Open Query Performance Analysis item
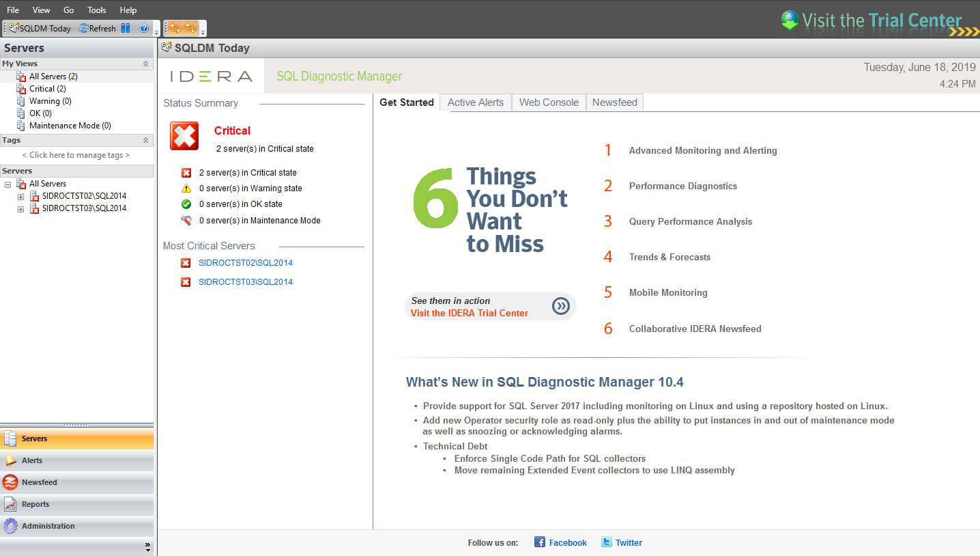The height and width of the screenshot is (556, 980). [x=691, y=222]
